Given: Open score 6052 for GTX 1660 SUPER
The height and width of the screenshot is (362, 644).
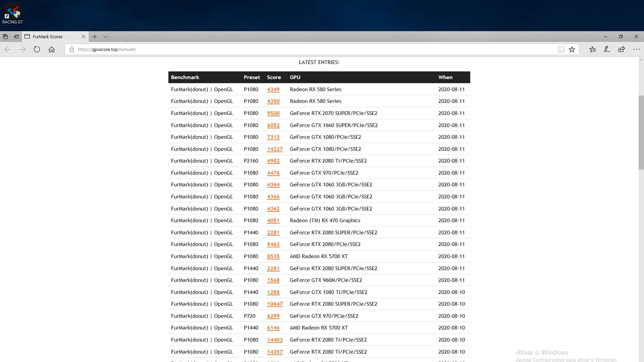Looking at the screenshot, I should 273,125.
